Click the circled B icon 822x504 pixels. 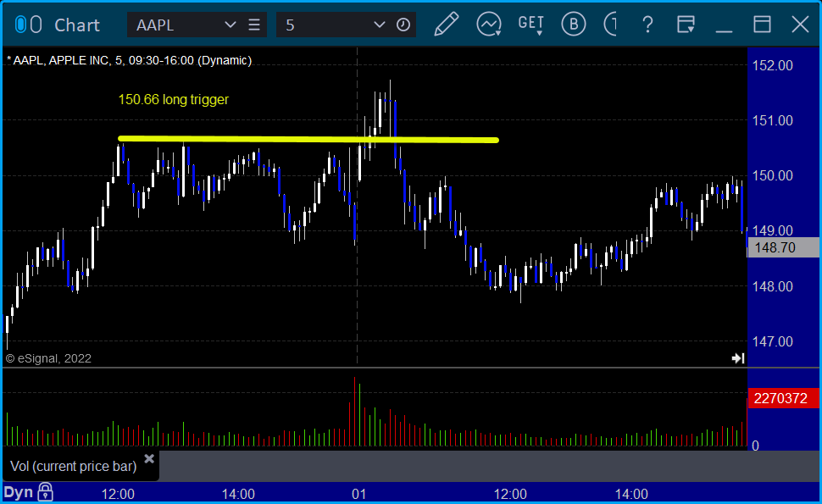574,25
